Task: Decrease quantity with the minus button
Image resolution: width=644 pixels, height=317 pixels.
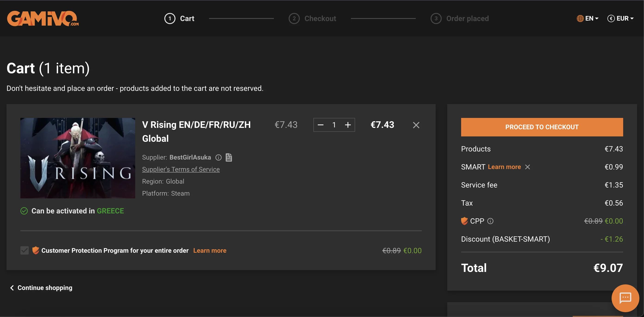Action: coord(321,125)
